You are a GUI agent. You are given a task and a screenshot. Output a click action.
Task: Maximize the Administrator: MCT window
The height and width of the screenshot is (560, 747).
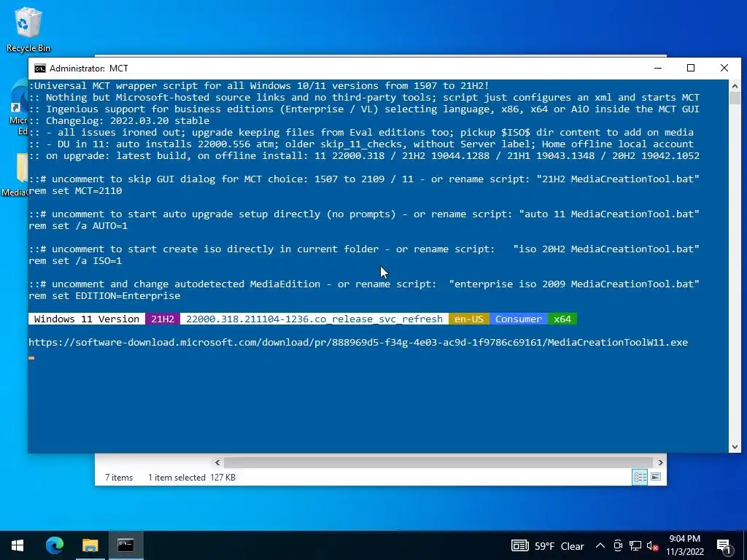pos(691,68)
